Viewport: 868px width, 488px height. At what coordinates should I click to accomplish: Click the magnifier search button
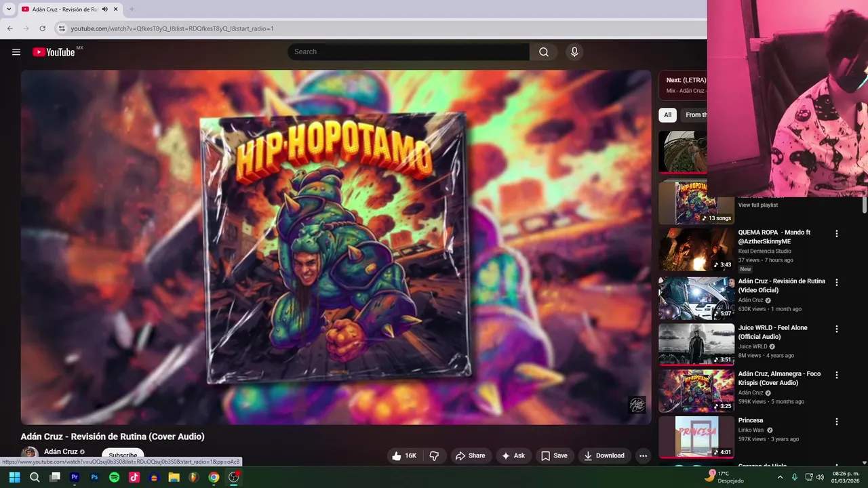(544, 52)
